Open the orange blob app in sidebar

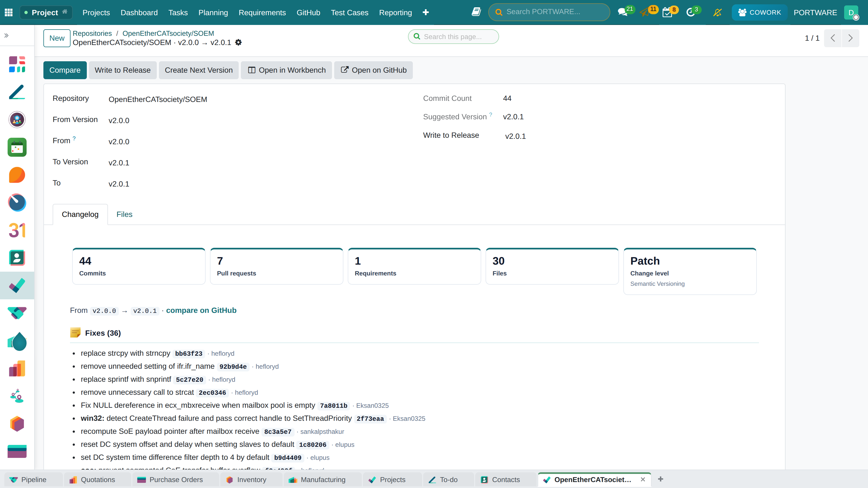click(17, 175)
